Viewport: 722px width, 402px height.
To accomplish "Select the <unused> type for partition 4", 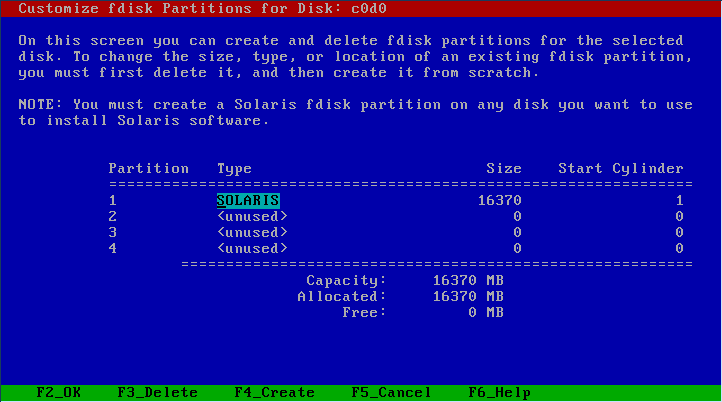I will (252, 248).
